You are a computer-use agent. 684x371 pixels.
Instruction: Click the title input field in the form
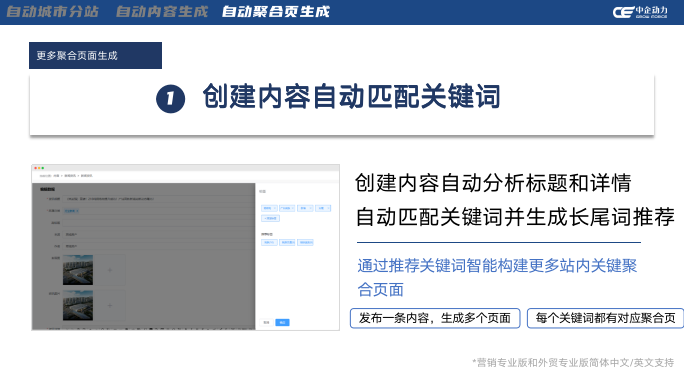tap(159, 199)
